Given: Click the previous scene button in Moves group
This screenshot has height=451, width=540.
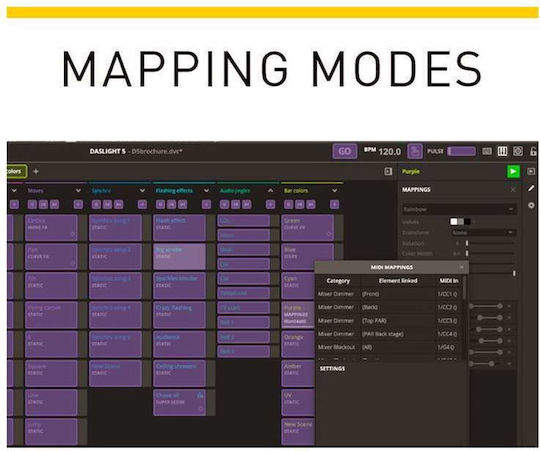Looking at the screenshot, I should (x=43, y=204).
